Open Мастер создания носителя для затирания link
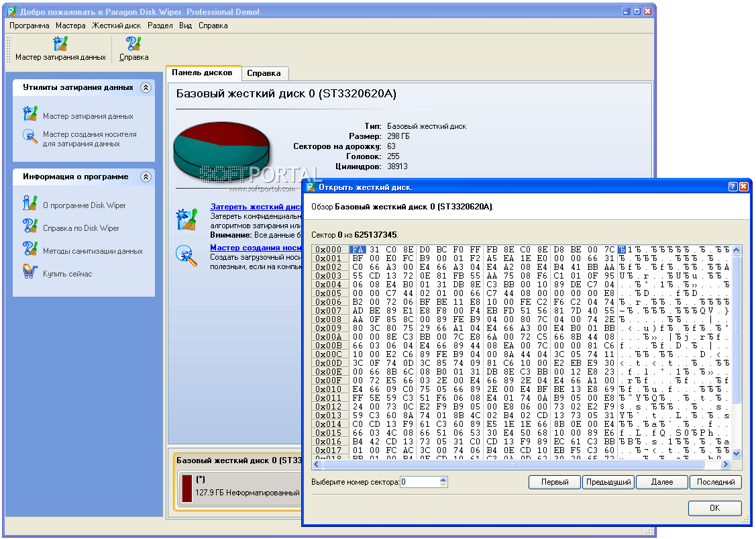The width and height of the screenshot is (756, 539). [x=89, y=139]
